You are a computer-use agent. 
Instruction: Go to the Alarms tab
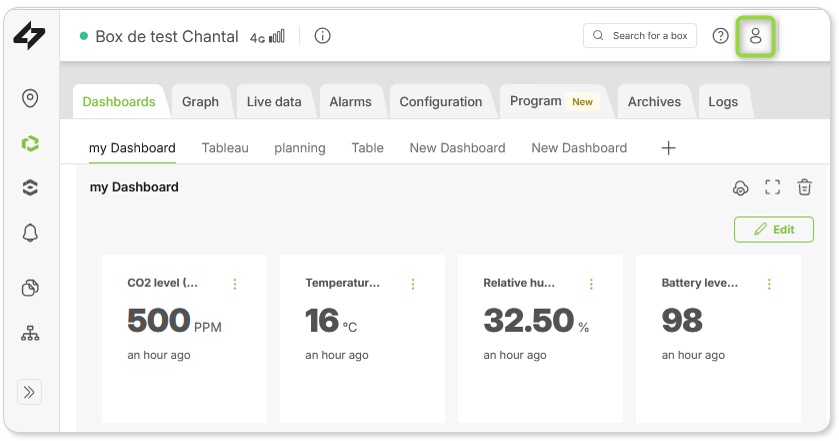350,102
